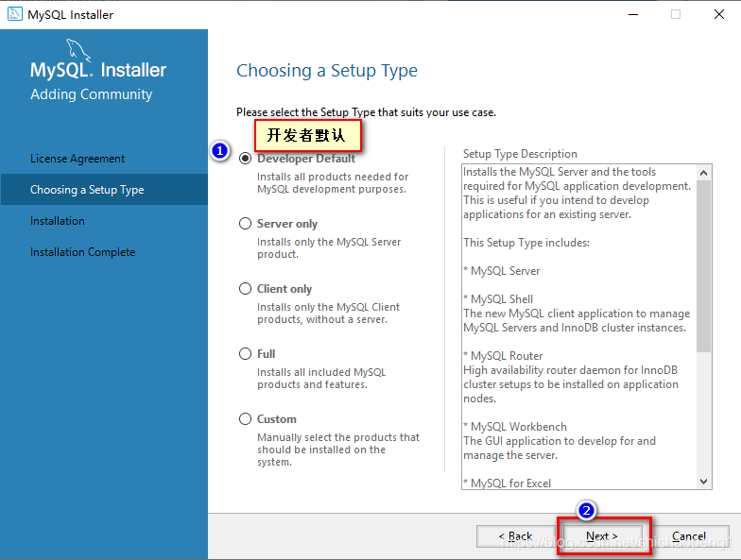Click the MySQL Installer title bar icon
Image resolution: width=741 pixels, height=560 pixels.
point(15,14)
